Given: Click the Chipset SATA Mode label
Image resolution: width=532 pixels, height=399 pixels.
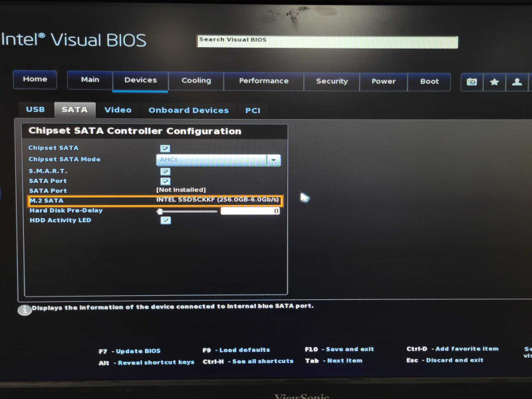Looking at the screenshot, I should [x=65, y=160].
